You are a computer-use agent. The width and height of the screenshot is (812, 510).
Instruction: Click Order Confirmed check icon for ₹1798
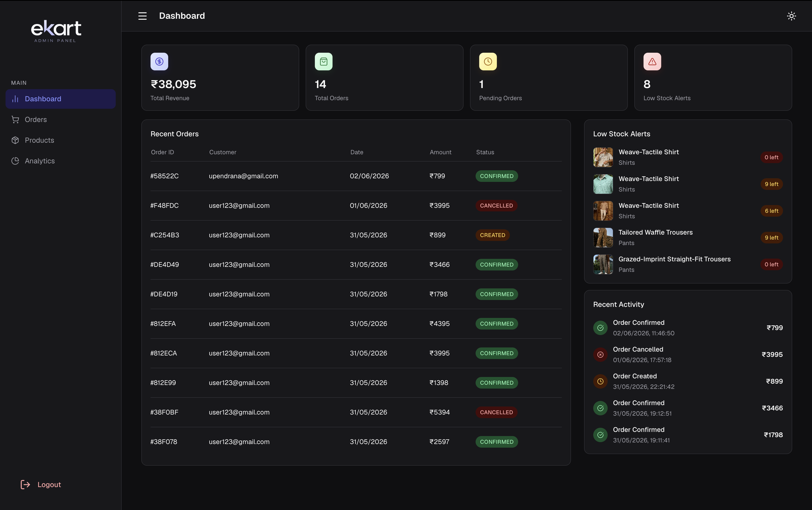coord(600,435)
